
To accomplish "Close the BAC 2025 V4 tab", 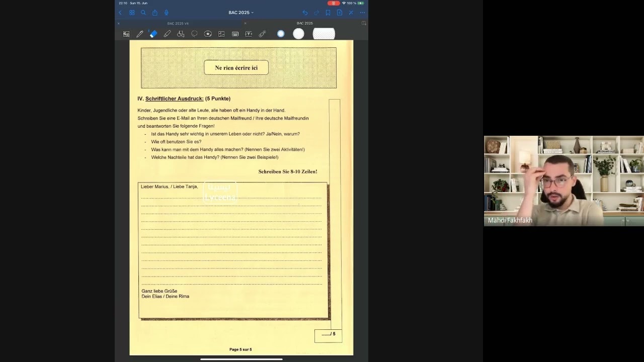I will [x=119, y=23].
